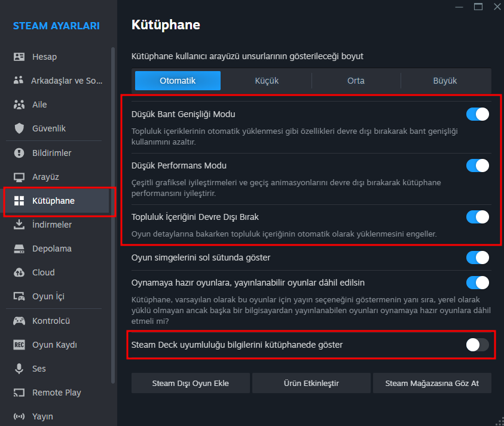The image size is (504, 426).
Task: Close the Steam settings window
Action: tap(497, 7)
